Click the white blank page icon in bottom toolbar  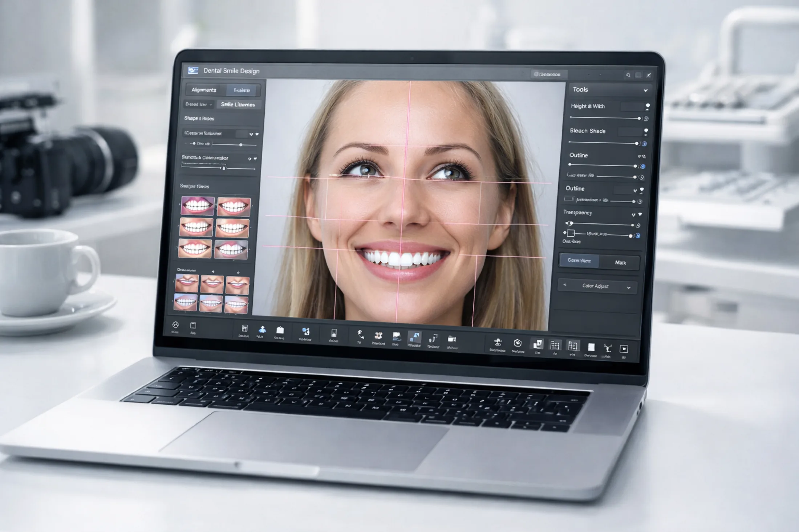pyautogui.click(x=591, y=347)
